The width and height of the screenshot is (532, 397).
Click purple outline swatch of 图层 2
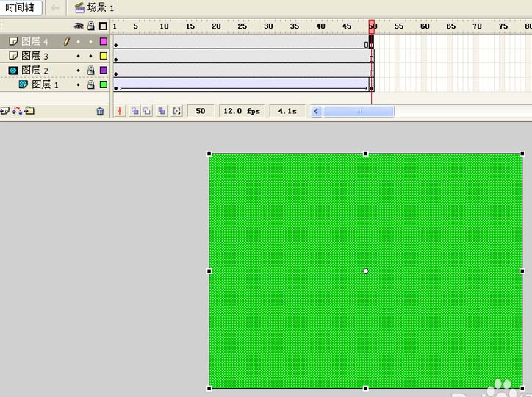click(104, 70)
